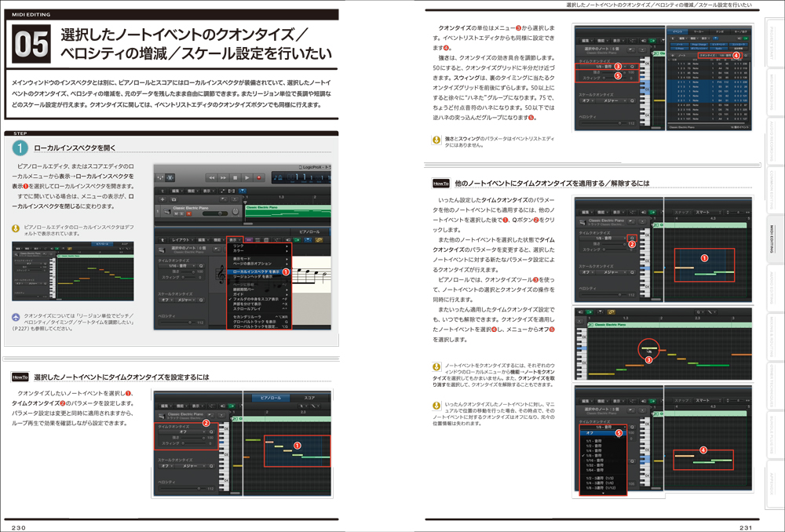The image size is (785, 532).
Task: Click 強さ slider in bottom-left screenshot inspector
Action: (193, 438)
